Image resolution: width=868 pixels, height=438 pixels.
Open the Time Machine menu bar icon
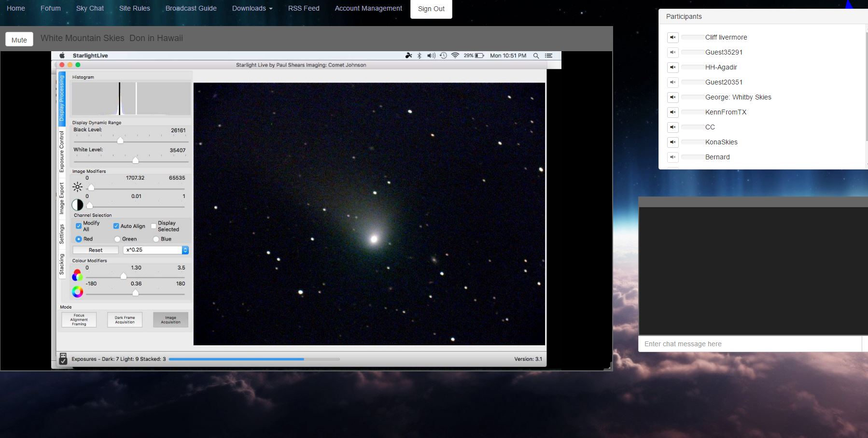pos(443,56)
